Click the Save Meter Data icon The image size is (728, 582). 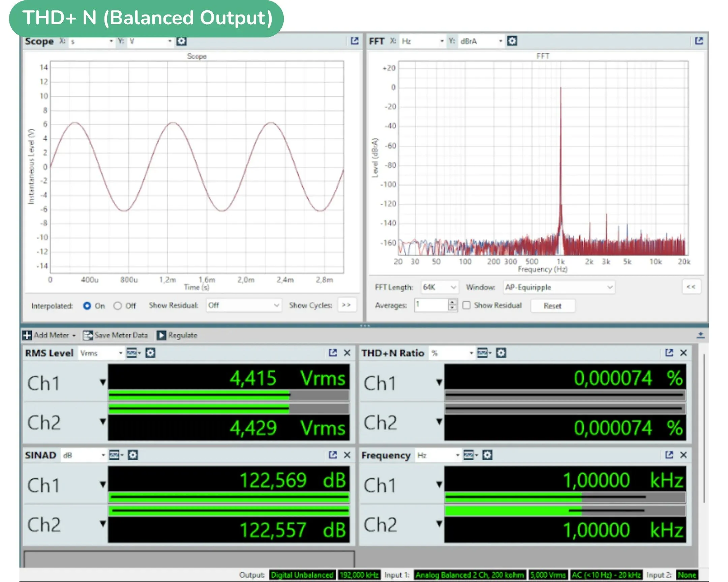(x=88, y=335)
